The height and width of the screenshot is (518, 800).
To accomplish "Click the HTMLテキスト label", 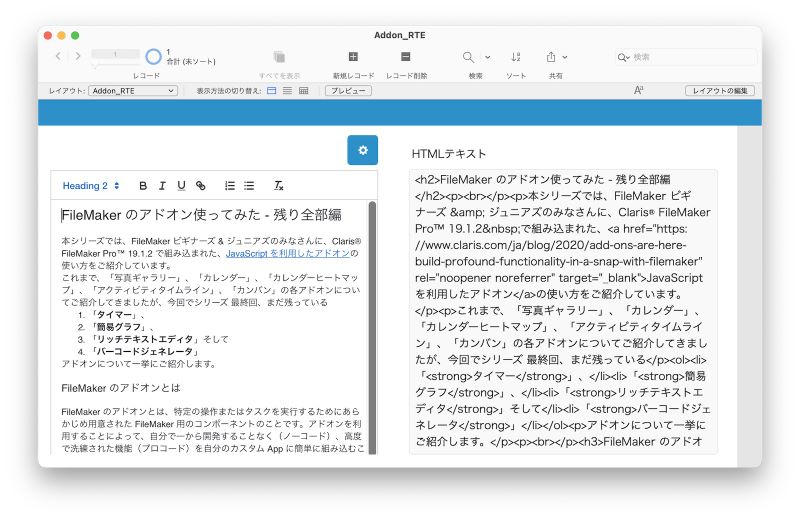I will pos(448,154).
